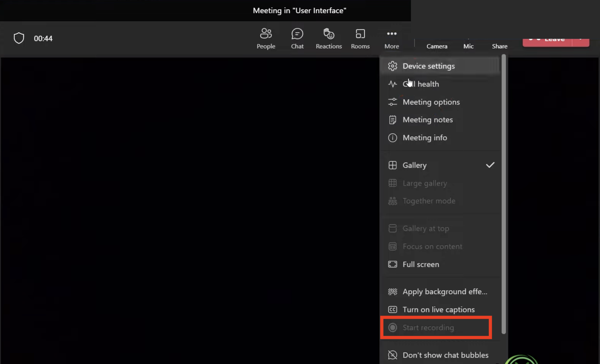Click the Gallery checkmark

tap(490, 165)
